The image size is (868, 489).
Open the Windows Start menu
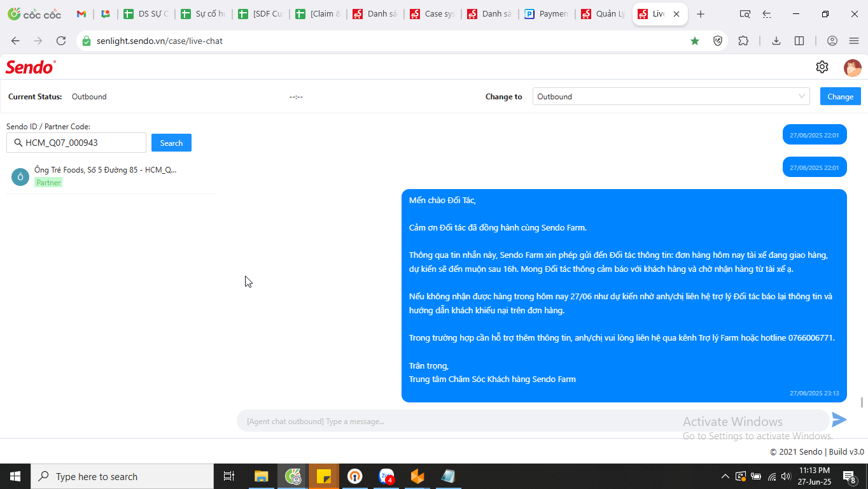pos(15,476)
